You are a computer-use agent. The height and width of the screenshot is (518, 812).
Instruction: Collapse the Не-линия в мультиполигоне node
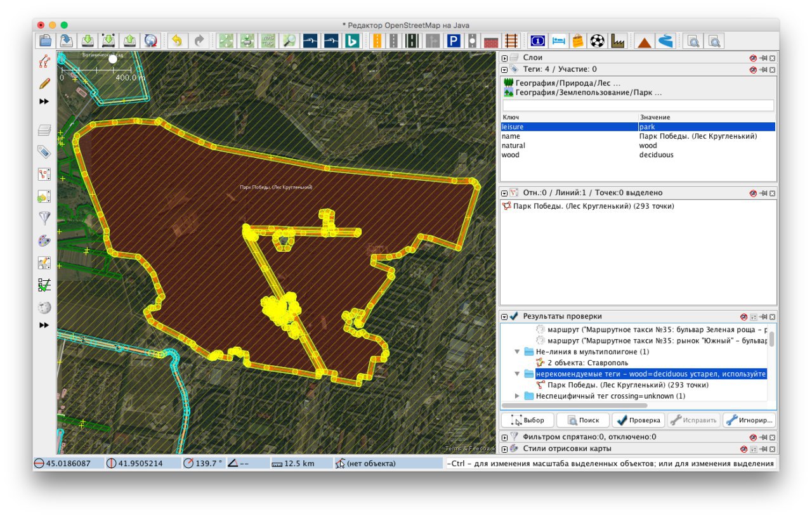(518, 351)
